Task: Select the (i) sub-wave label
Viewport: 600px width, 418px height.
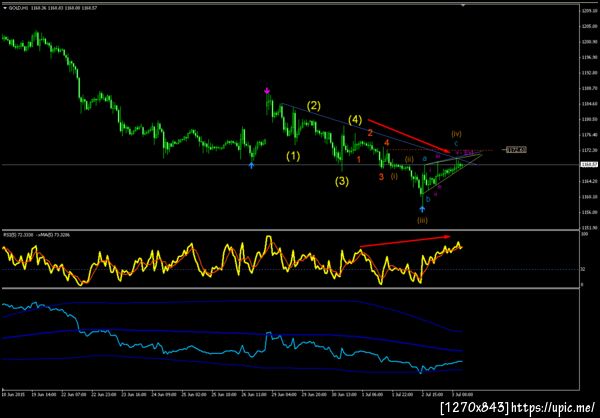Action: [394, 176]
